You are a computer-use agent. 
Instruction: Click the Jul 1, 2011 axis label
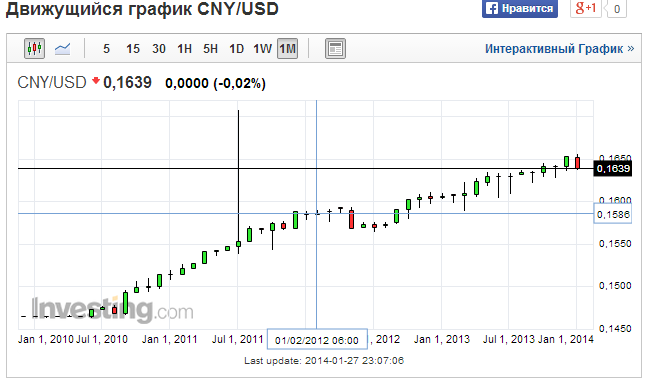[238, 339]
